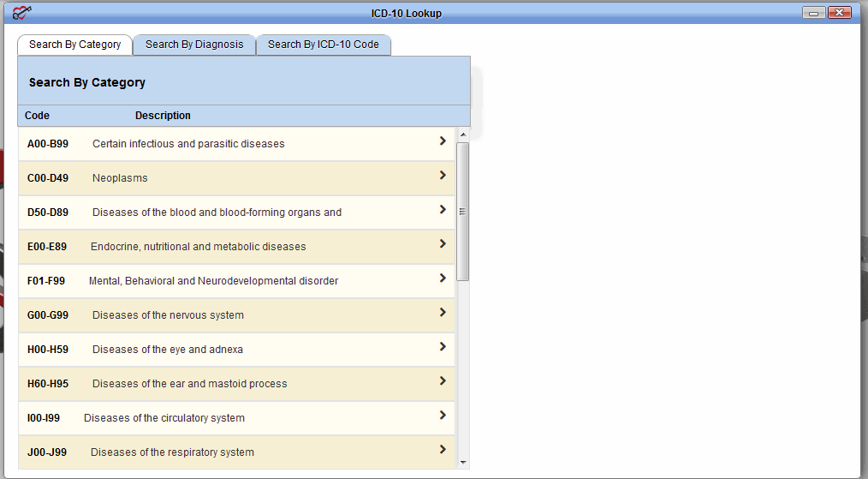Expand H60-H95 ear diseases chevron

[x=443, y=381]
